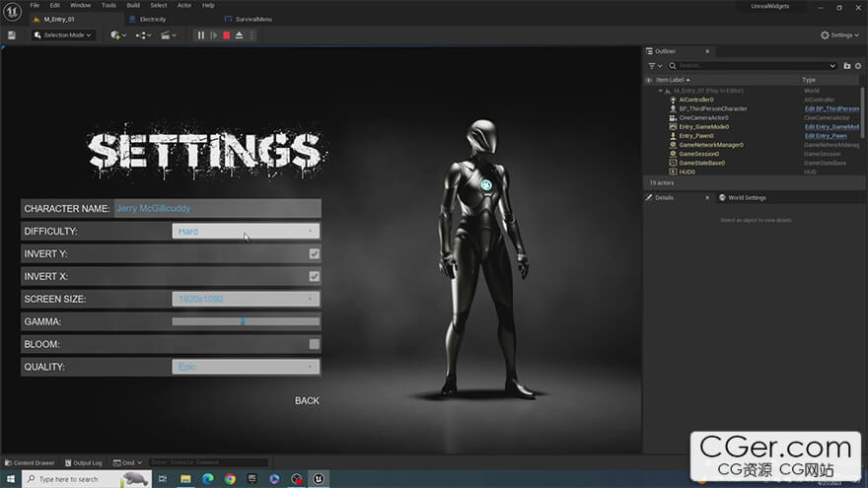Open the Outliner filter dropdown
The height and width of the screenshot is (488, 868).
point(655,66)
